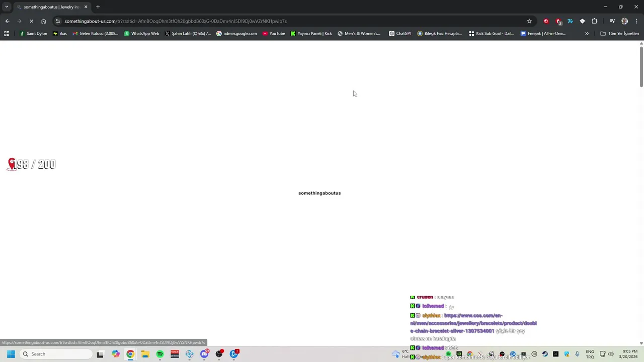Open the Kick Sub Goal bookmark
Image resolution: width=644 pixels, height=362 pixels.
(x=491, y=34)
